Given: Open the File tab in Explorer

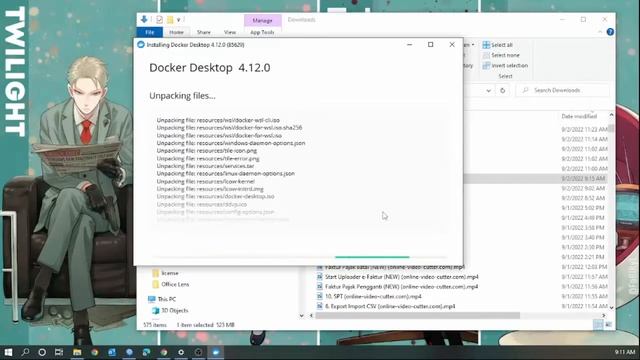Looking at the screenshot, I should 149,32.
